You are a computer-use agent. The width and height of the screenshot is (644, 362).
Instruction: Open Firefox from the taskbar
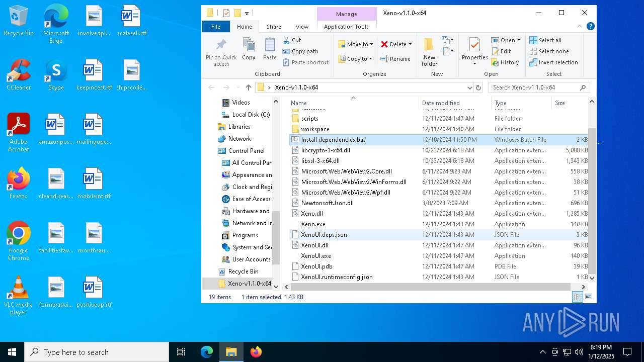256,352
